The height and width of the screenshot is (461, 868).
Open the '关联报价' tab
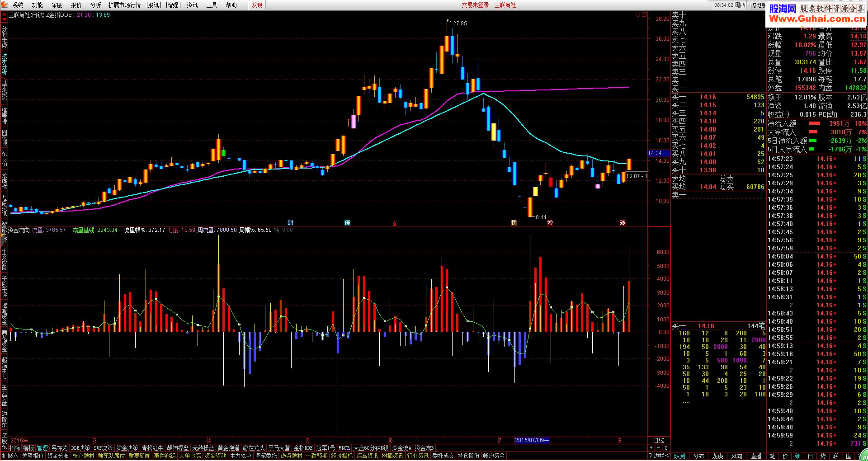33,456
